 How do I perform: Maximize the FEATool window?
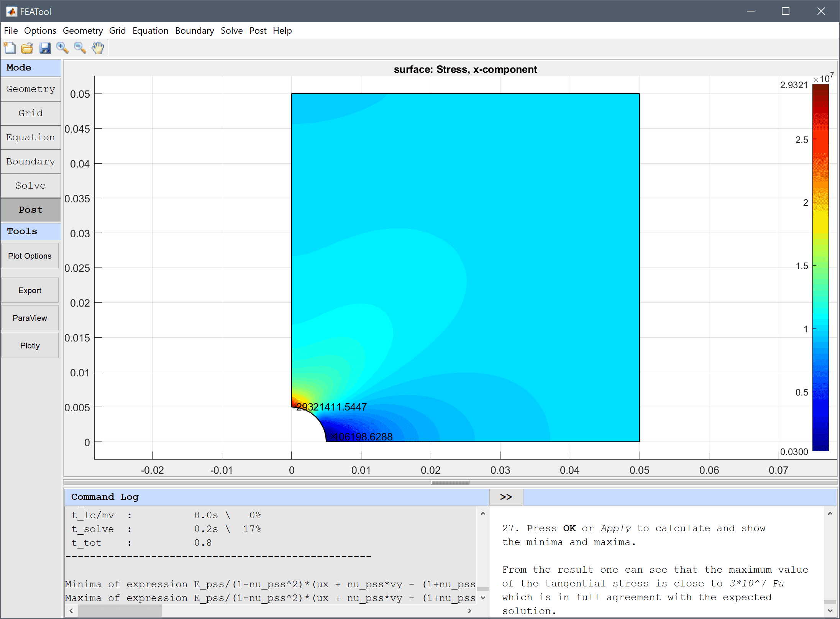(786, 11)
